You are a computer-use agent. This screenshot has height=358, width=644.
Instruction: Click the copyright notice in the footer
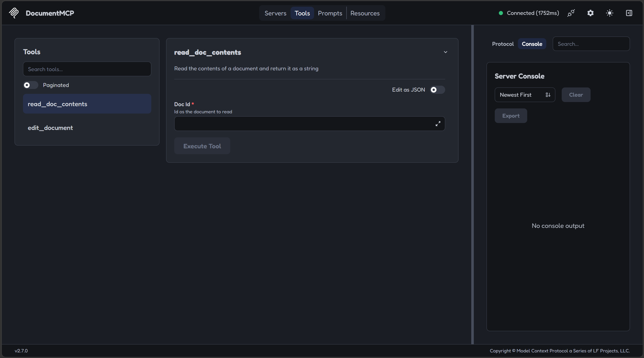coord(560,351)
